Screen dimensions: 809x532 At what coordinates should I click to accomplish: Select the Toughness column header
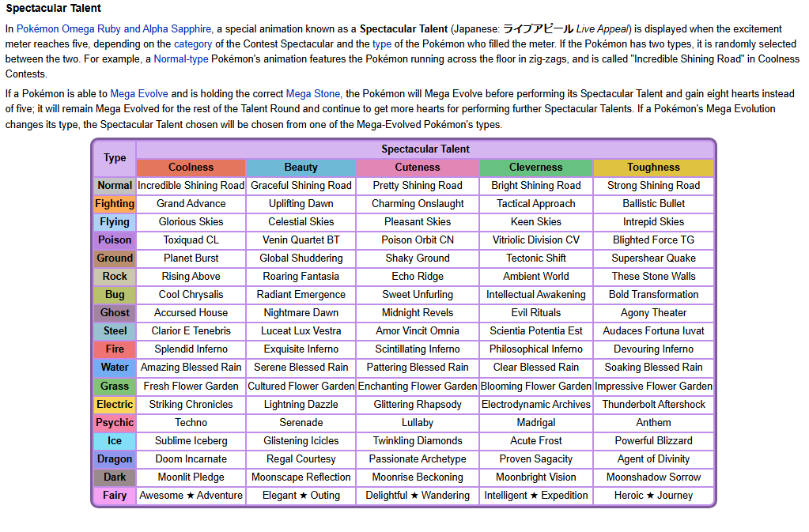click(x=654, y=168)
